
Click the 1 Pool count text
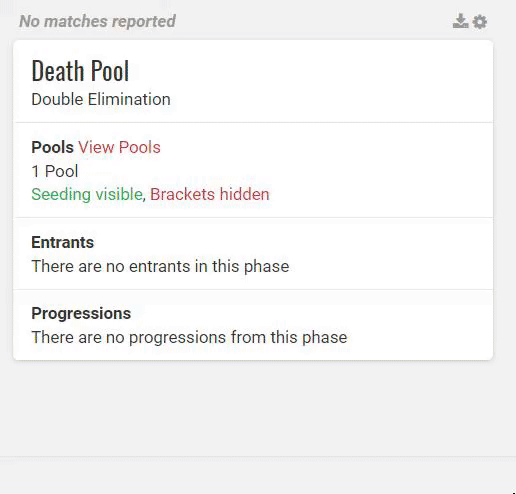click(55, 171)
